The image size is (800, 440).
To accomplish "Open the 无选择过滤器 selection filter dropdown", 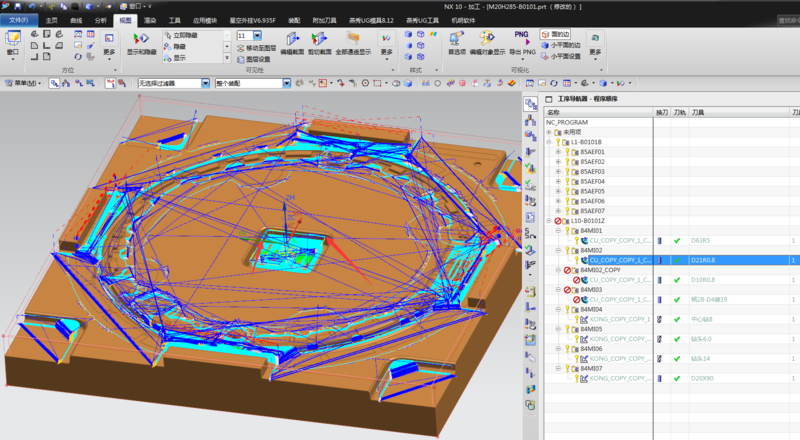I will click(206, 83).
